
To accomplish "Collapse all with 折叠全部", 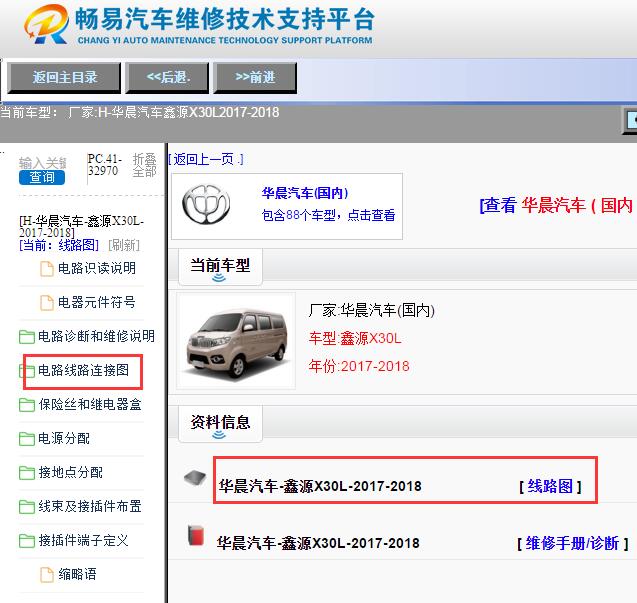I will (144, 165).
